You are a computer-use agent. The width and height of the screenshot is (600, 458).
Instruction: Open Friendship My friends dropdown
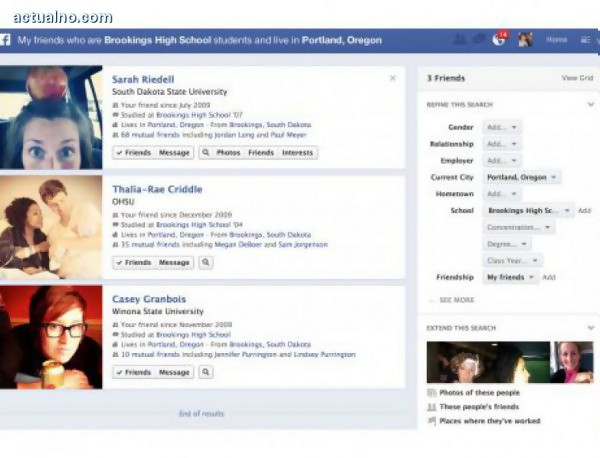pyautogui.click(x=510, y=277)
